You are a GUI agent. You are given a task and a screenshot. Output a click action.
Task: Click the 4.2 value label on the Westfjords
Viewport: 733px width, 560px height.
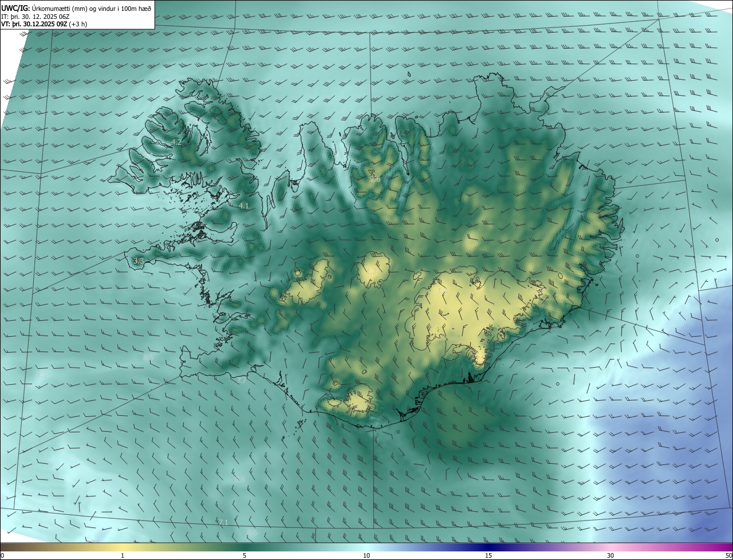176,142
